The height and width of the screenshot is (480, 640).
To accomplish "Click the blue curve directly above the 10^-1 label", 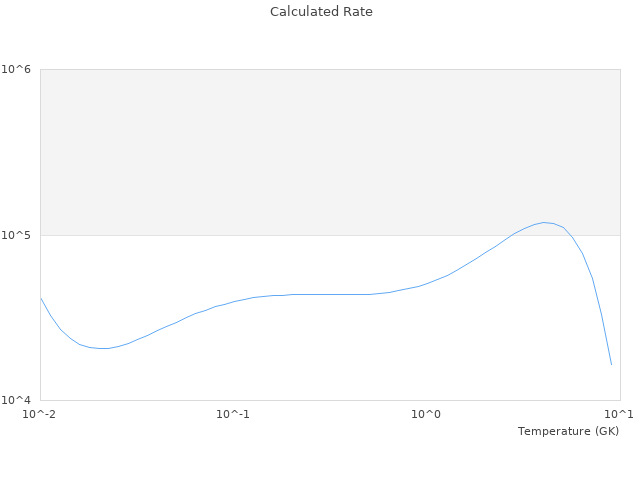I will pyautogui.click(x=233, y=301).
